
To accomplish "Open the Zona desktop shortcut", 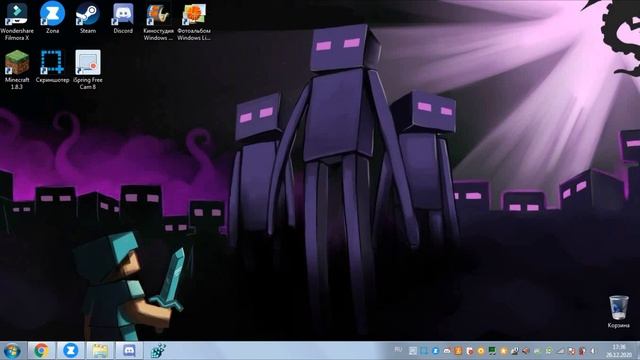I will click(x=52, y=18).
